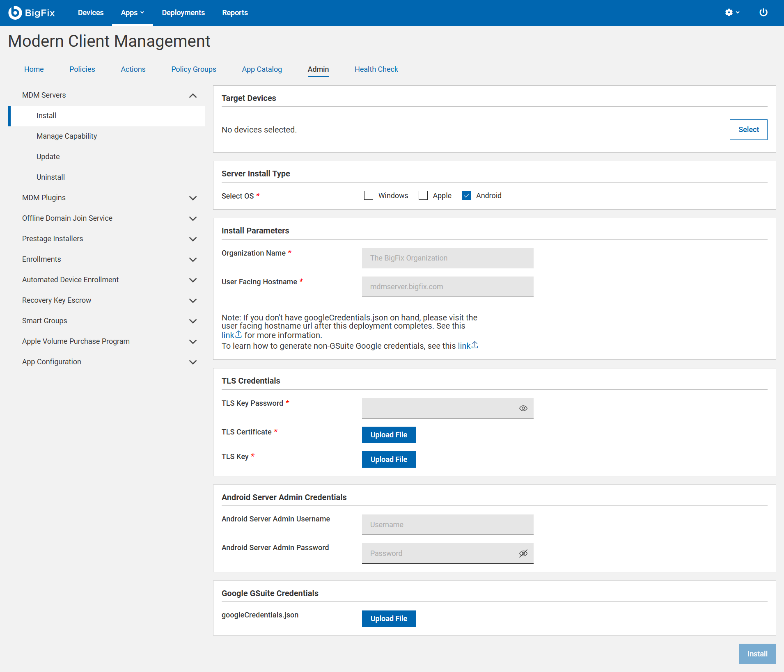The image size is (784, 672).
Task: Uncheck the Android OS checkbox
Action: coord(466,196)
